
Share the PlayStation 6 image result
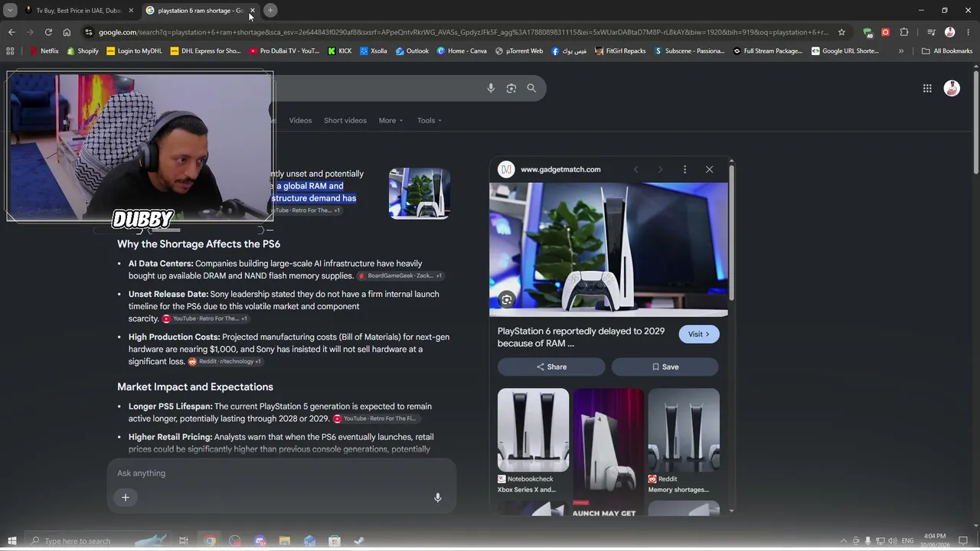click(x=551, y=367)
